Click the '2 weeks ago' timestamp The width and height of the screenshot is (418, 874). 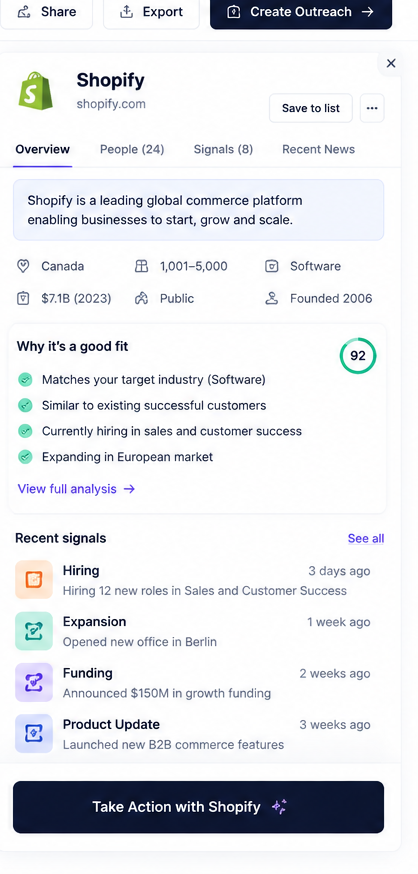point(334,673)
